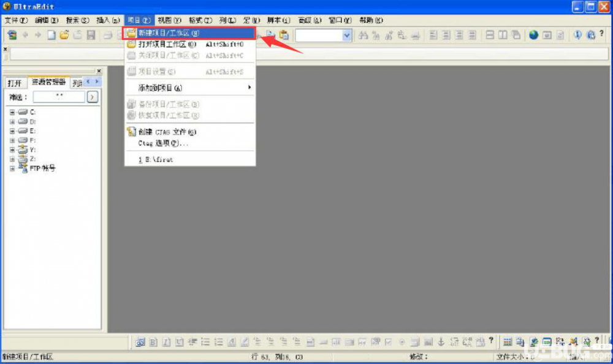
Task: Switch to the 资源管理器 panel tab
Action: tap(49, 82)
